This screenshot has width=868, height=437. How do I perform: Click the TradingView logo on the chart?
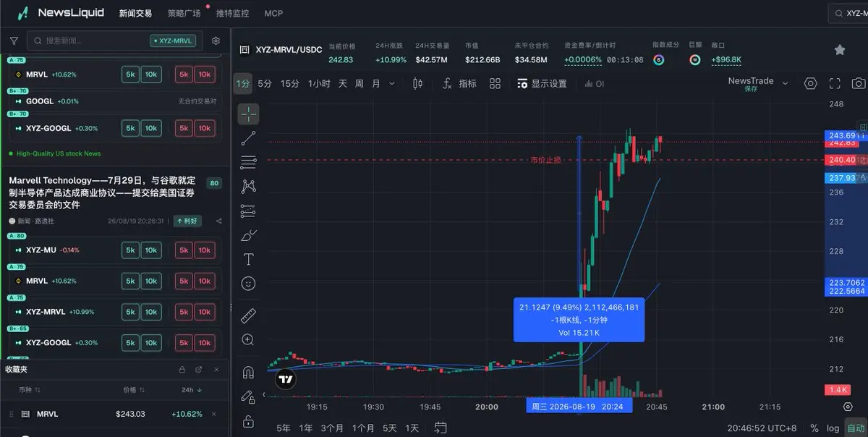tap(285, 378)
